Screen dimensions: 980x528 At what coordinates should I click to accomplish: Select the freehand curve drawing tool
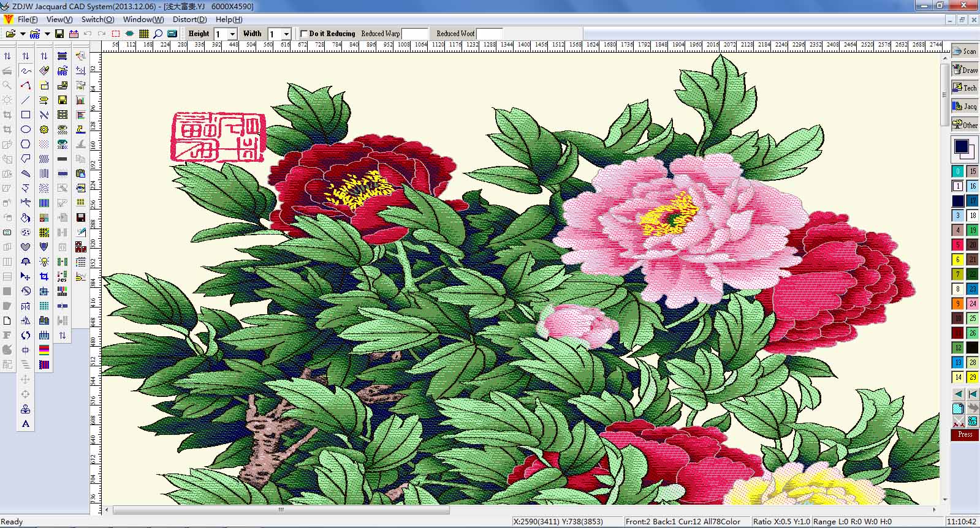(26, 71)
